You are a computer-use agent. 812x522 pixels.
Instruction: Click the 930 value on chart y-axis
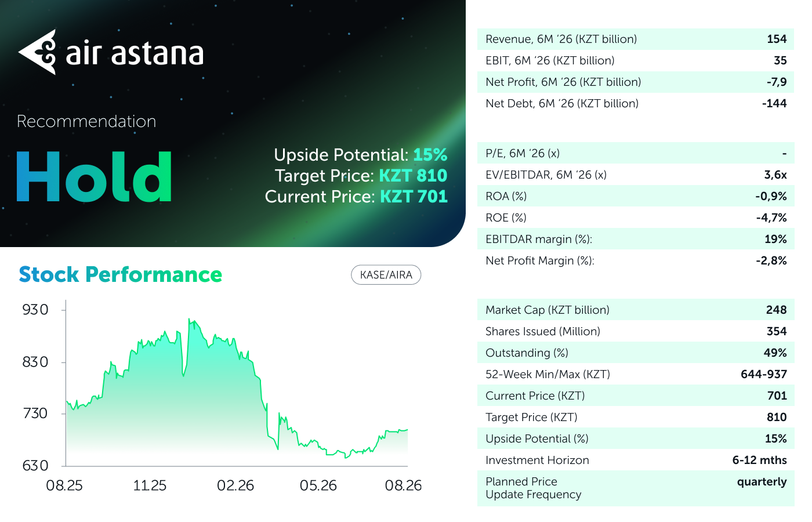click(35, 310)
